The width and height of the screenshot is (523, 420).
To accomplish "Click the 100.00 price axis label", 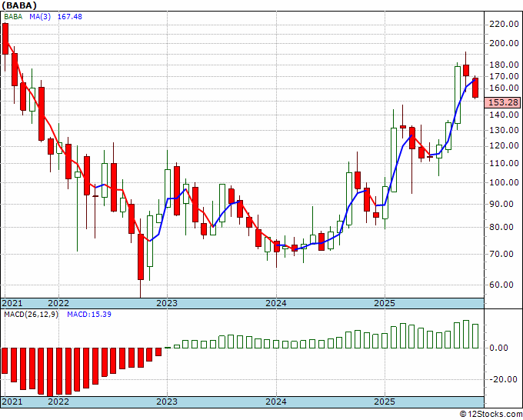I will [x=504, y=182].
